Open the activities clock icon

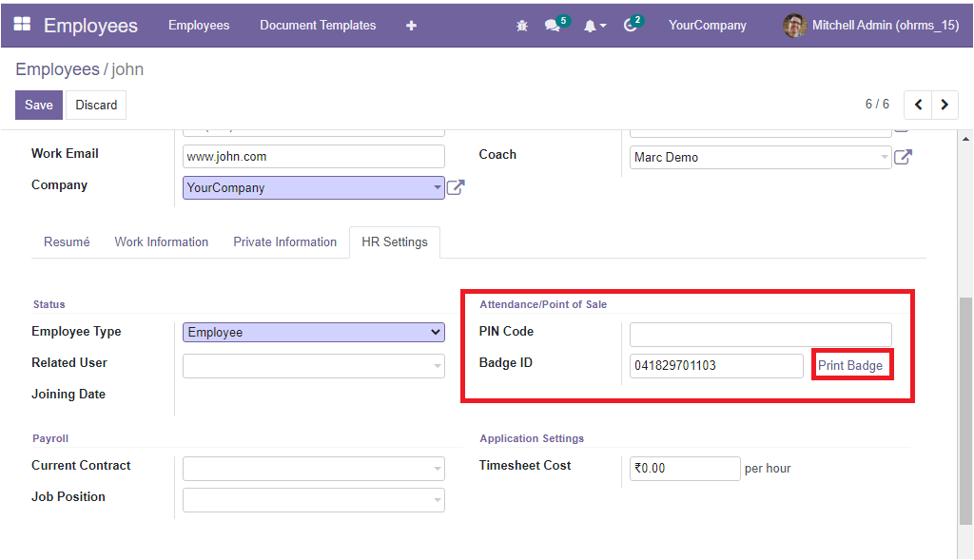point(630,26)
